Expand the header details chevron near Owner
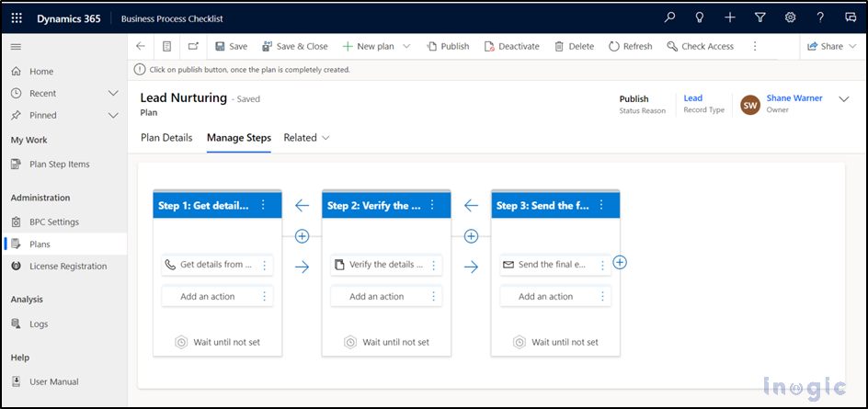 (844, 99)
